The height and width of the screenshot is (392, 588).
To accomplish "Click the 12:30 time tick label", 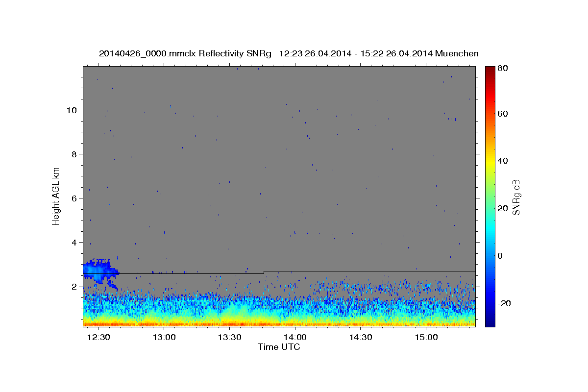I will coord(99,338).
